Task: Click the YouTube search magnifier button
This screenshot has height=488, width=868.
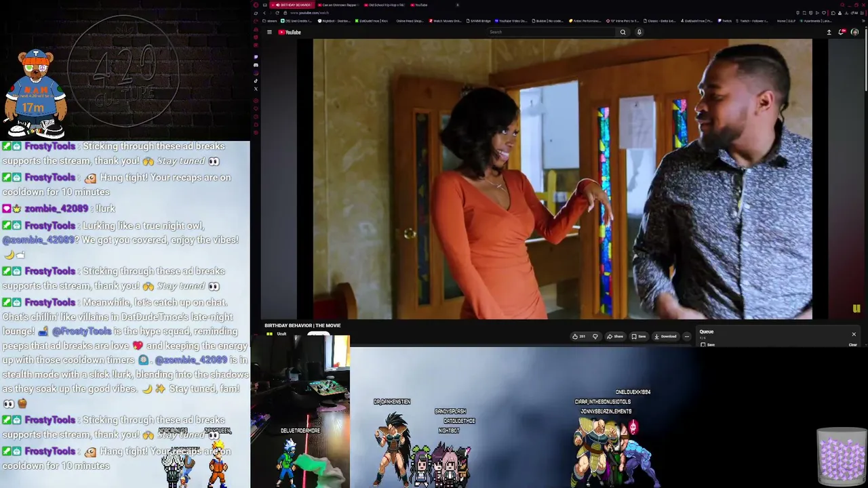Action: 623,32
